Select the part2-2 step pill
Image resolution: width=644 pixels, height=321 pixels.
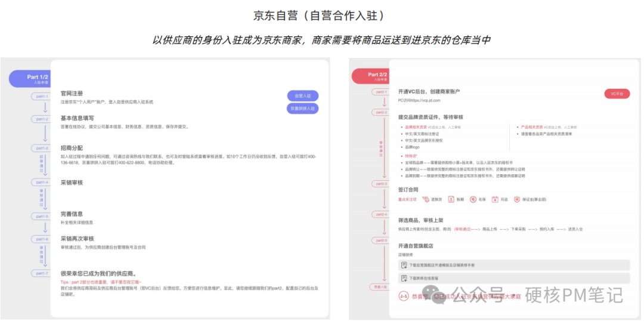tap(381, 112)
